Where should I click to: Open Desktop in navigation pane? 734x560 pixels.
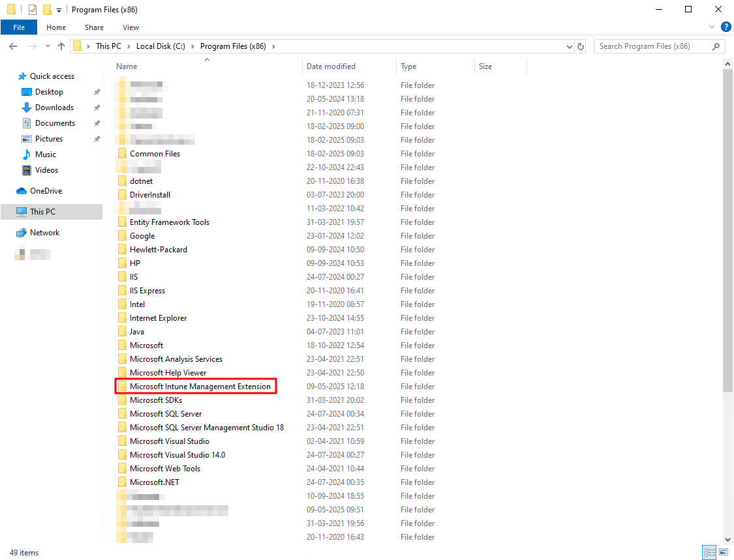click(49, 92)
